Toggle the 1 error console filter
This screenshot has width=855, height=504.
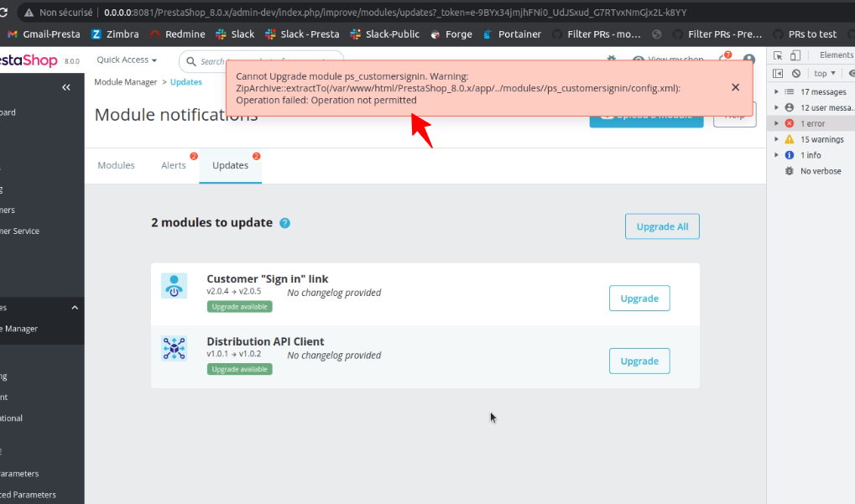pyautogui.click(x=811, y=122)
